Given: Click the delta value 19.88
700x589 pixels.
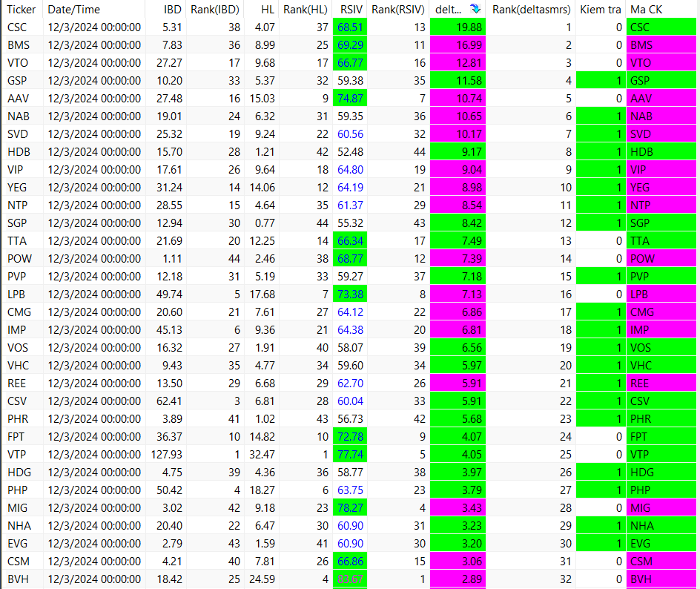Looking at the screenshot, I should coord(458,27).
